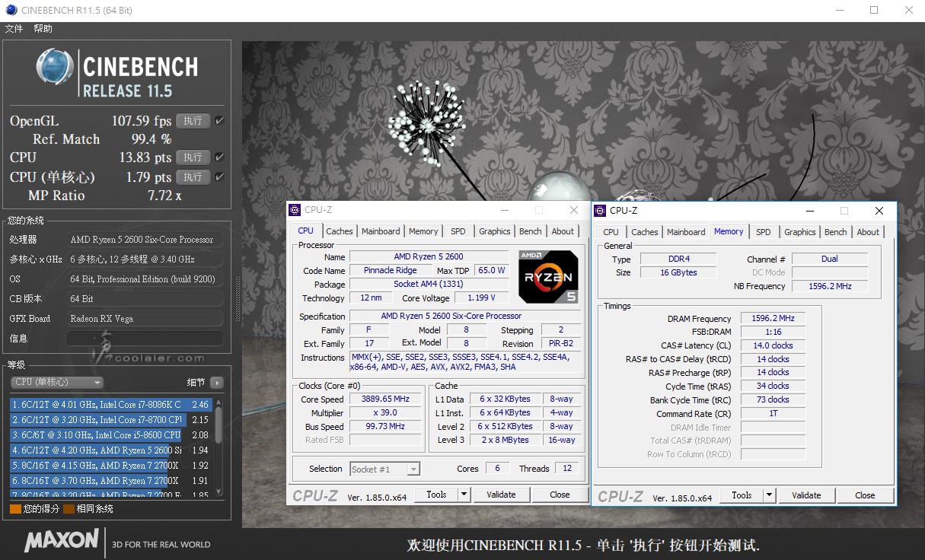This screenshot has height=560, width=925.
Task: Run the OpenGL test with 执行
Action: tap(193, 121)
